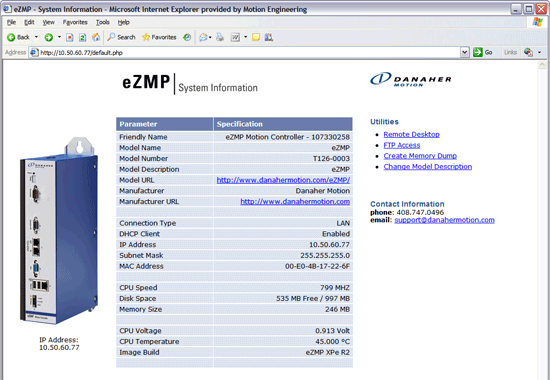Click the Links toolbar label

coord(510,53)
